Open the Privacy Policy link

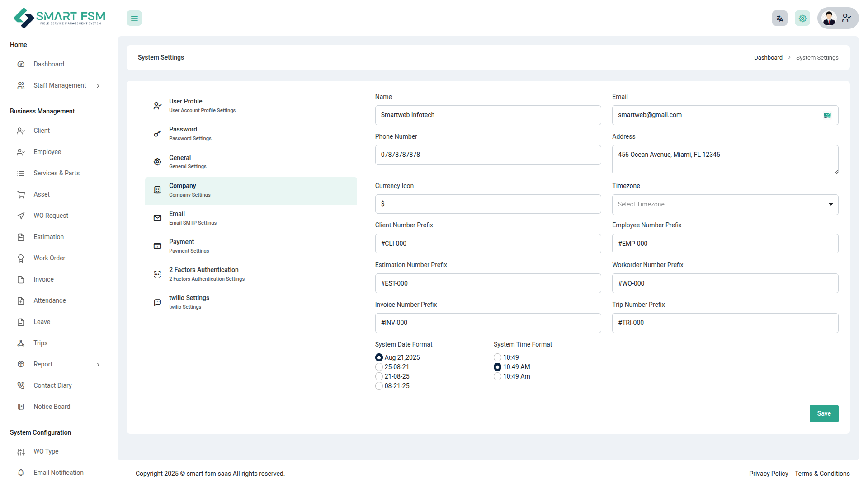pyautogui.click(x=768, y=474)
